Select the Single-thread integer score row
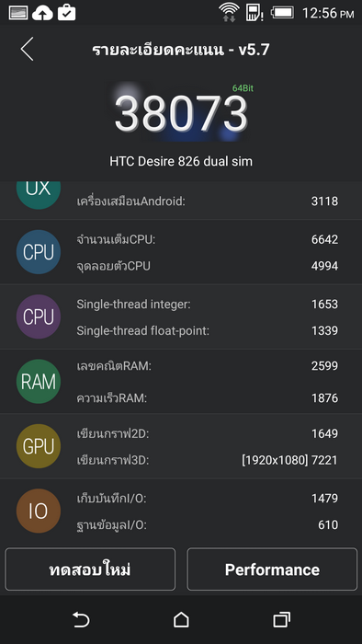Image resolution: width=362 pixels, height=644 pixels. [207, 305]
